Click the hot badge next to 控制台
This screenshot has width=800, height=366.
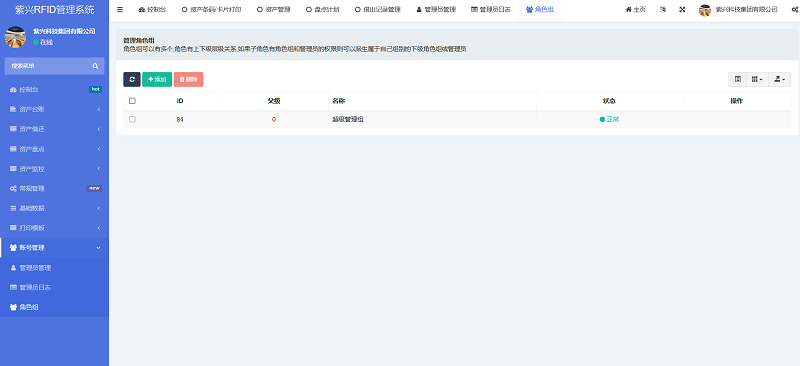95,89
